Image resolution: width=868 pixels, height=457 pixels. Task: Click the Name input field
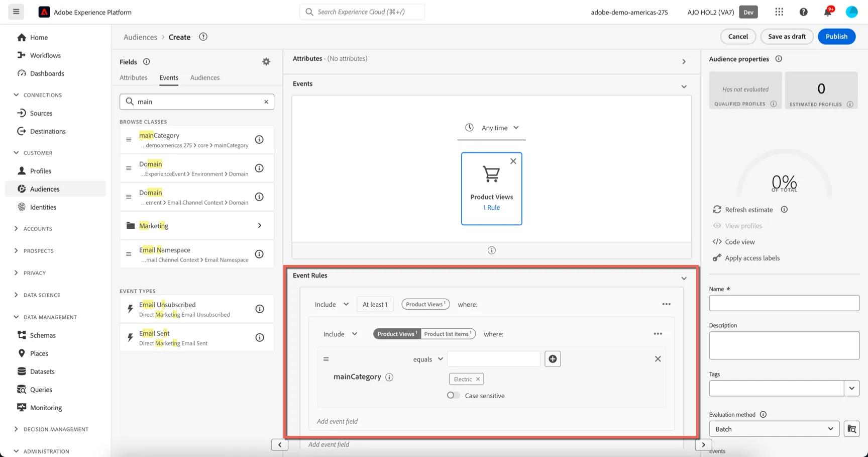tap(784, 303)
